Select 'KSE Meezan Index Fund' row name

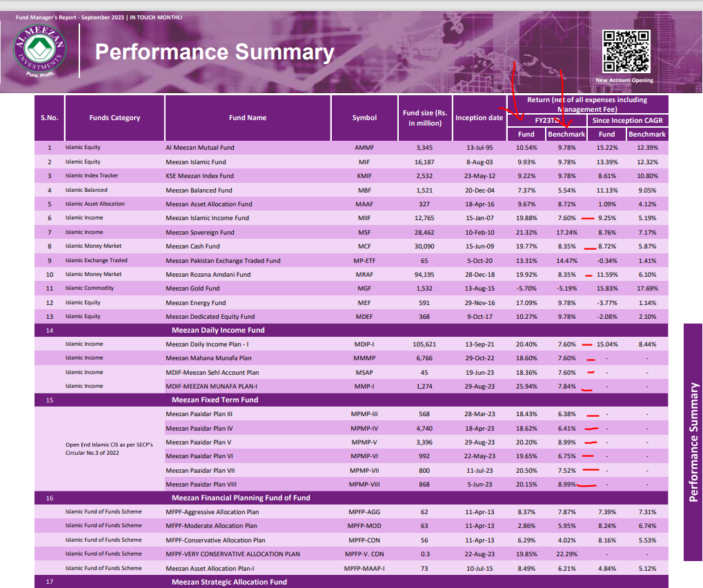pyautogui.click(x=200, y=176)
